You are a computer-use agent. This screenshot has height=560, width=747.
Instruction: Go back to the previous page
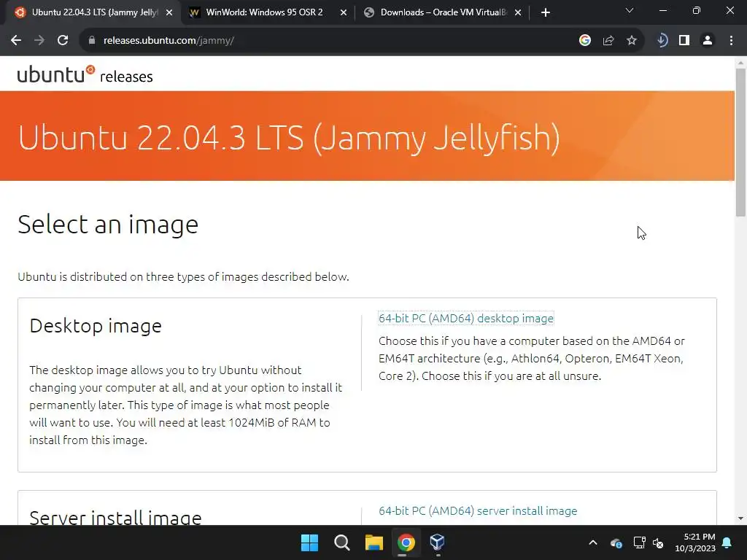pyautogui.click(x=16, y=41)
